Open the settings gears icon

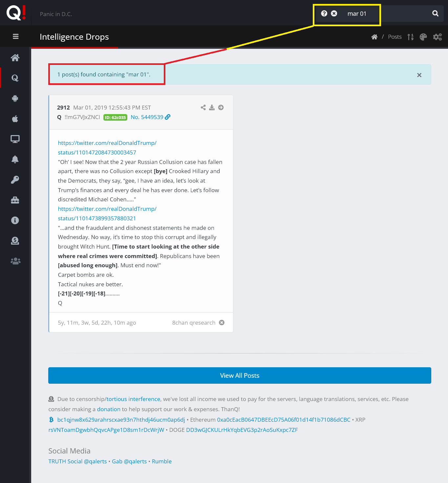pos(437,37)
